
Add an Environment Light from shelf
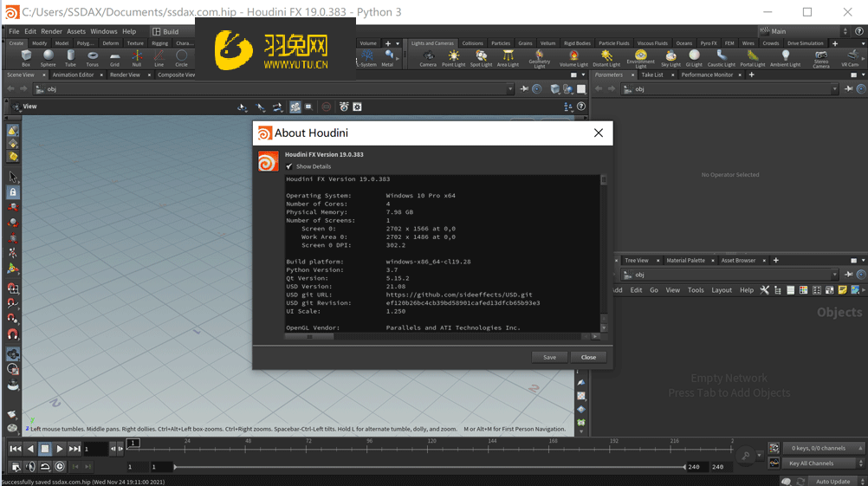tap(640, 59)
